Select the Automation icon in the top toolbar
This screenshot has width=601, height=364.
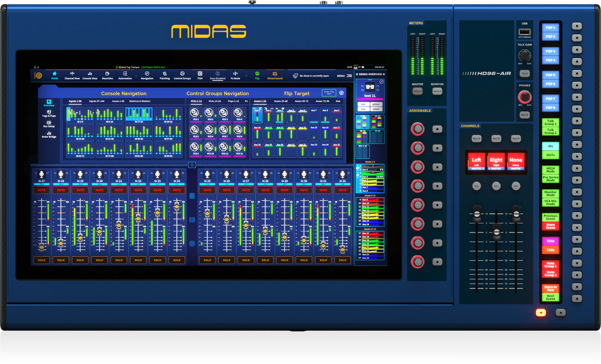pyautogui.click(x=124, y=76)
